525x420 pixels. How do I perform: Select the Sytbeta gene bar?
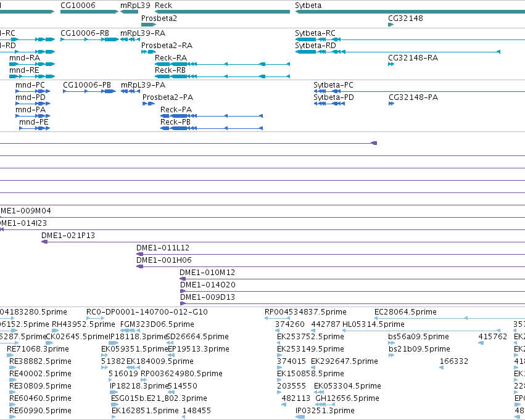point(410,12)
